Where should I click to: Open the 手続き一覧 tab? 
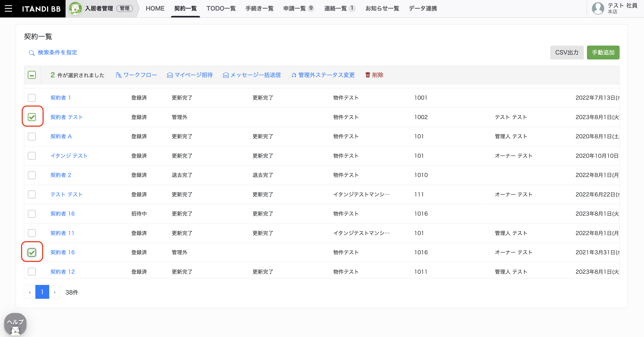(x=260, y=8)
